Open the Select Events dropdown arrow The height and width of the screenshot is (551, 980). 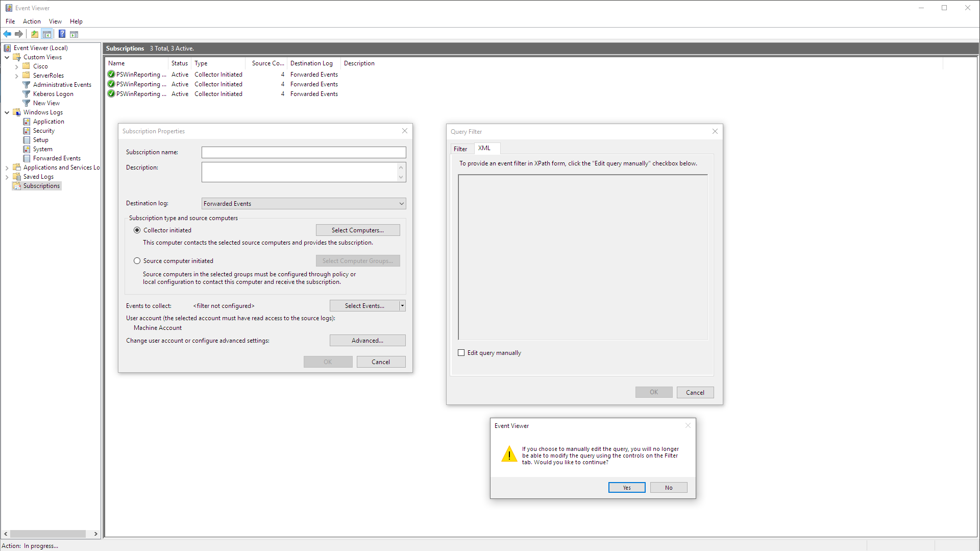coord(402,305)
